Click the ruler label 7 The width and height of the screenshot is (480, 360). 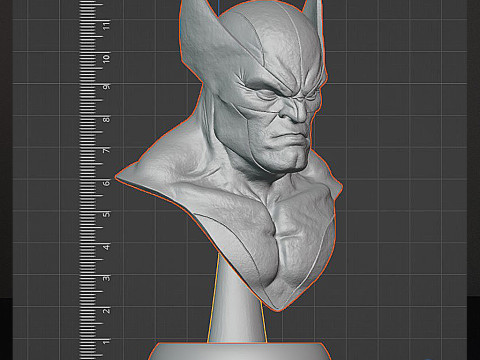106,150
